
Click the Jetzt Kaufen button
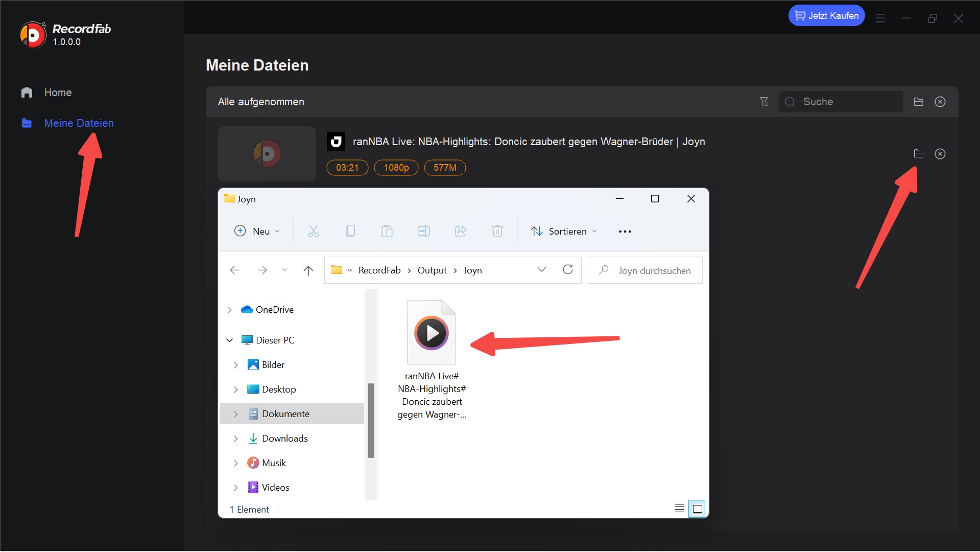(826, 16)
